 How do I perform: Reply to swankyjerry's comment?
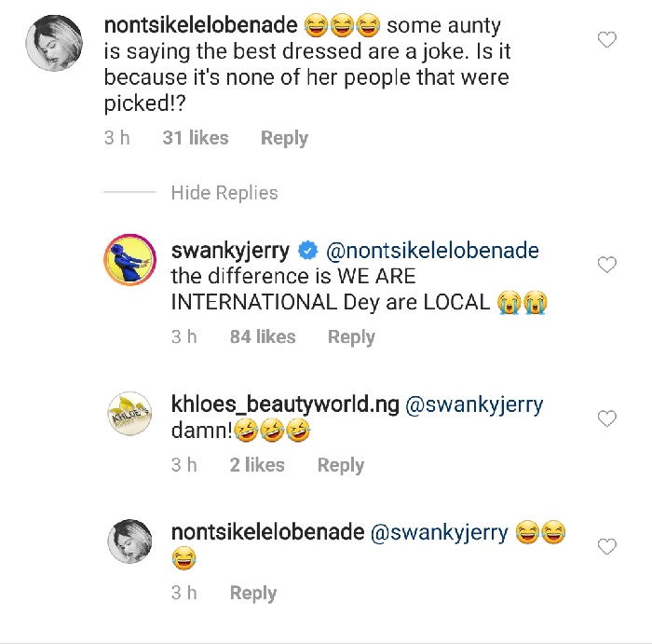coord(351,337)
